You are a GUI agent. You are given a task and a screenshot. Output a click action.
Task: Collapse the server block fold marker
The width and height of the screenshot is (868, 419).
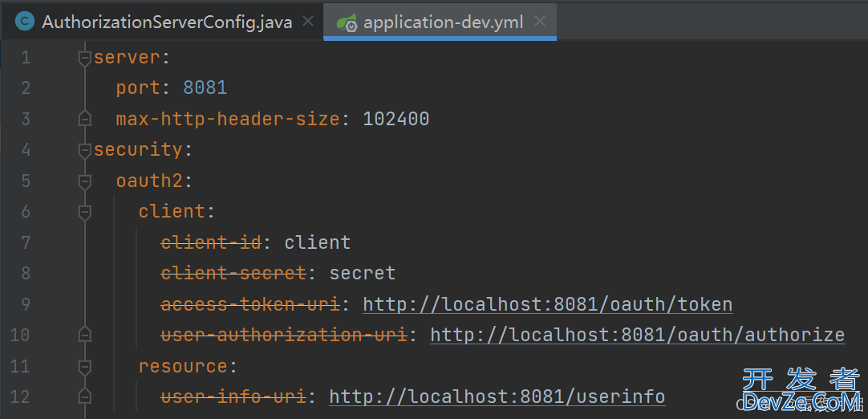click(x=84, y=58)
